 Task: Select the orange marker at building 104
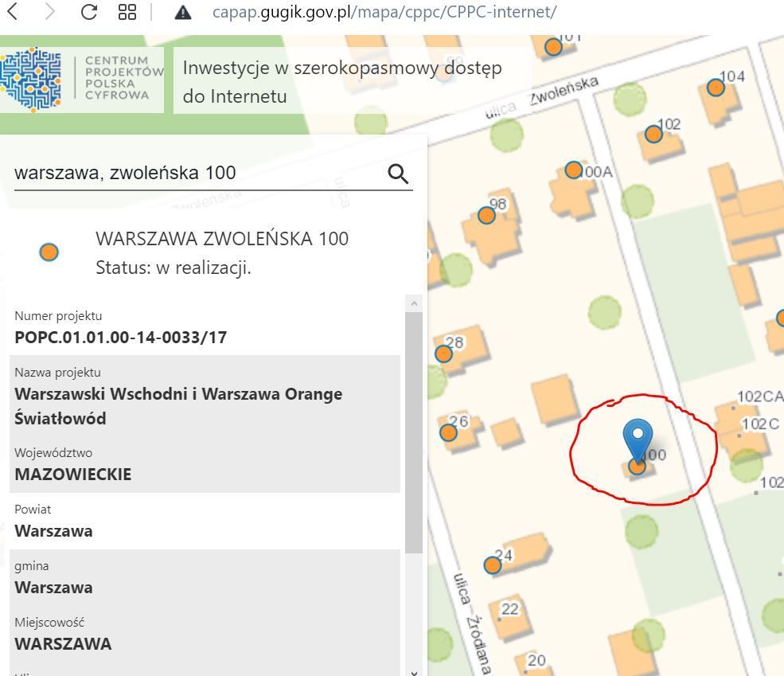click(716, 87)
